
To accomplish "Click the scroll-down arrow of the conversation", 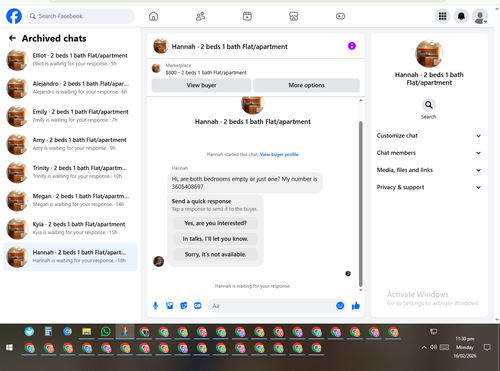I will [360, 290].
